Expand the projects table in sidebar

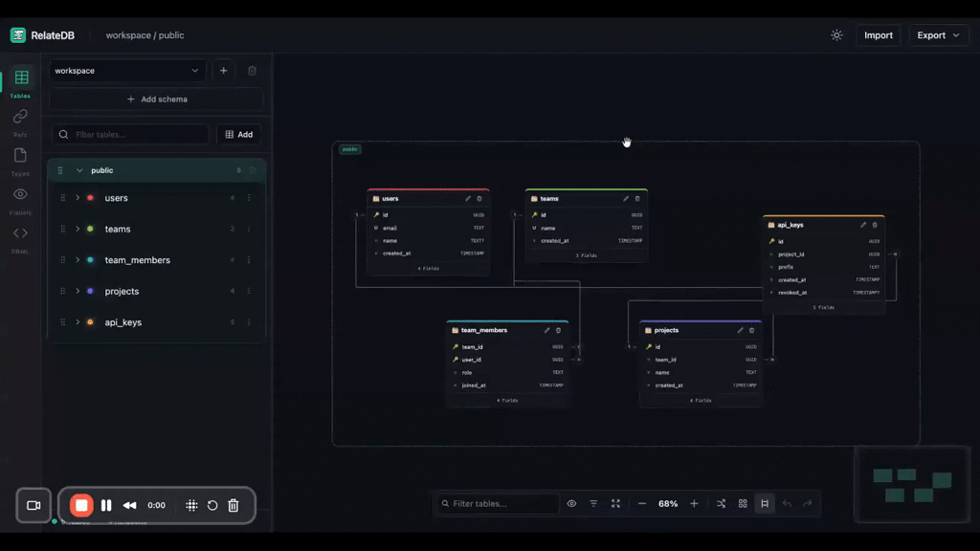(78, 291)
